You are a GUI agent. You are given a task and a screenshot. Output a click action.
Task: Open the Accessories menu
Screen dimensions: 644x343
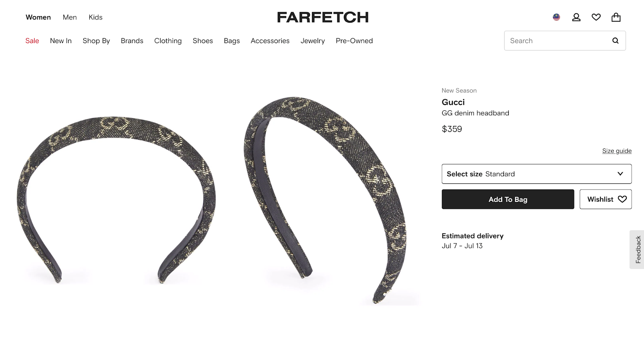click(270, 41)
